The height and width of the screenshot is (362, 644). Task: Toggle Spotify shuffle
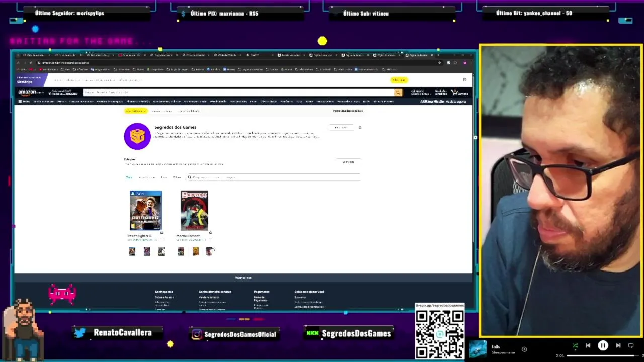click(x=575, y=346)
